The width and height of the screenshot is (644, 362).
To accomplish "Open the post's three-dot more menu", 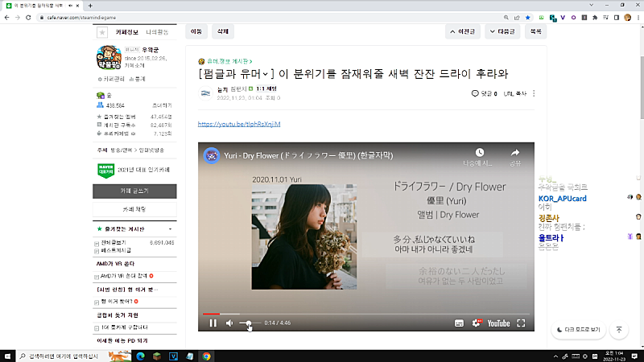I will (534, 93).
